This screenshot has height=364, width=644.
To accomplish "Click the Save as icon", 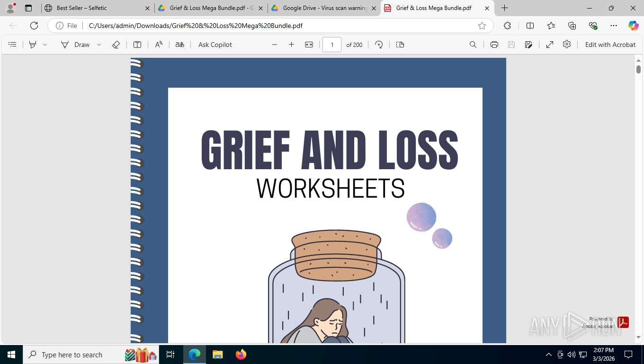I will point(528,45).
